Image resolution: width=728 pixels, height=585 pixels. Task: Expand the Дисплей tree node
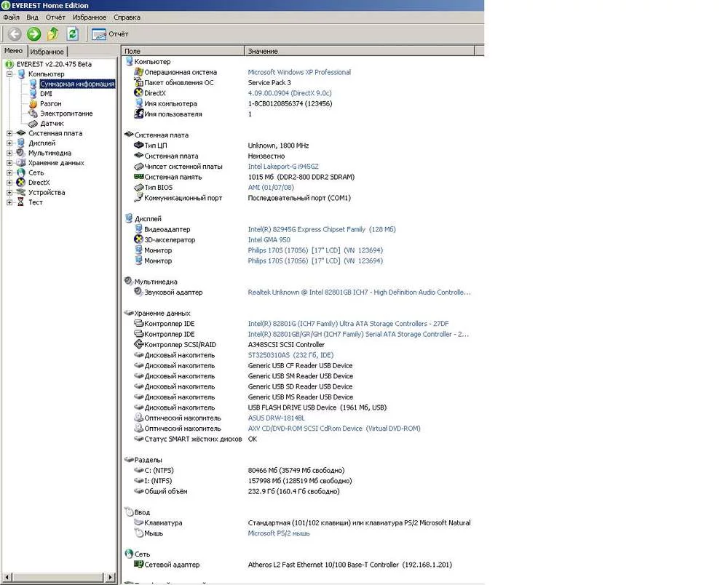click(9, 143)
